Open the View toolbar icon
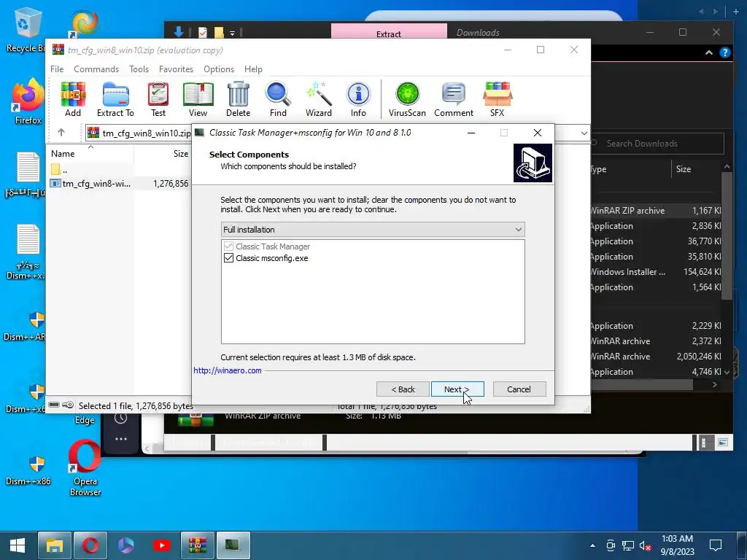Screen dimensions: 747x560 198,99
